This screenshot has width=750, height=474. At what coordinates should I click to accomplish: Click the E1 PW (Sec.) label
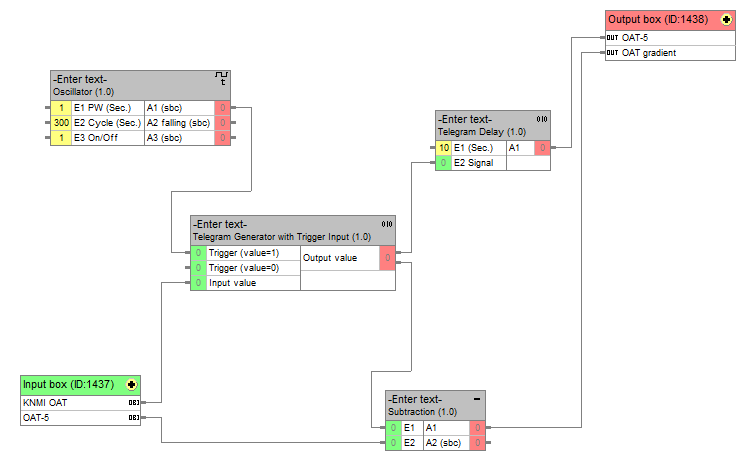pyautogui.click(x=102, y=108)
